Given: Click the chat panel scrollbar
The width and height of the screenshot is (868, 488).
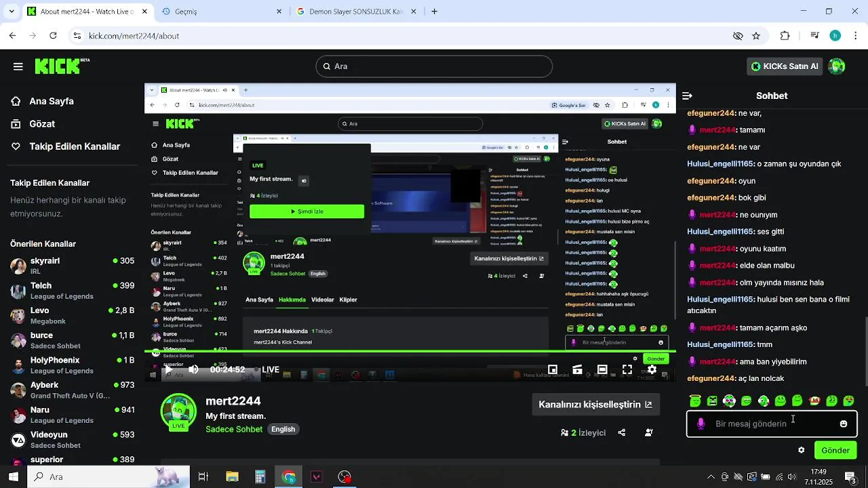Looking at the screenshot, I should click(865, 352).
